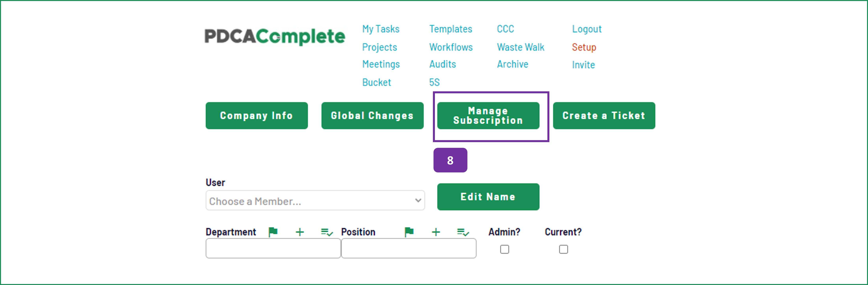Toggle the Current? checkbox
868x285 pixels.
pyautogui.click(x=563, y=249)
